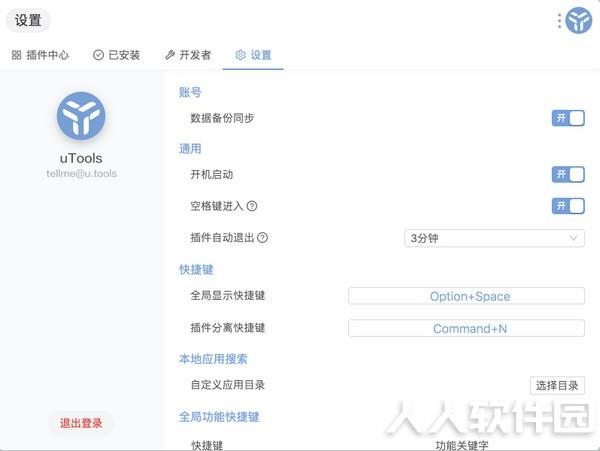Click the 设置 title pill at top left
600x451 pixels.
pos(28,20)
